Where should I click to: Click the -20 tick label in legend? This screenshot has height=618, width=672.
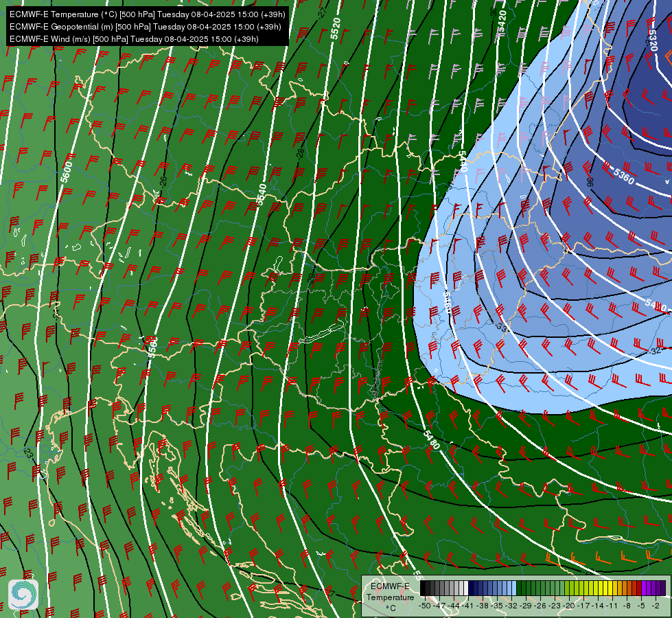coord(569,606)
